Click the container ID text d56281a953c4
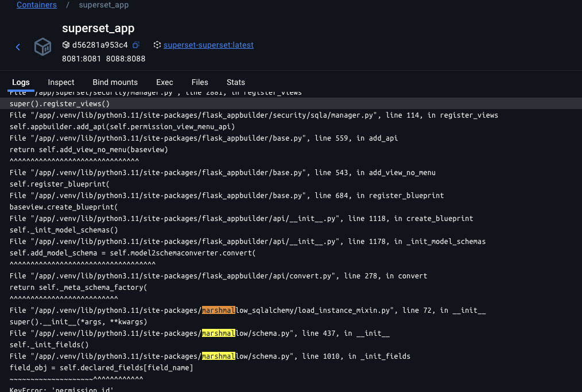Viewport: 582px width, 392px height. (x=99, y=45)
